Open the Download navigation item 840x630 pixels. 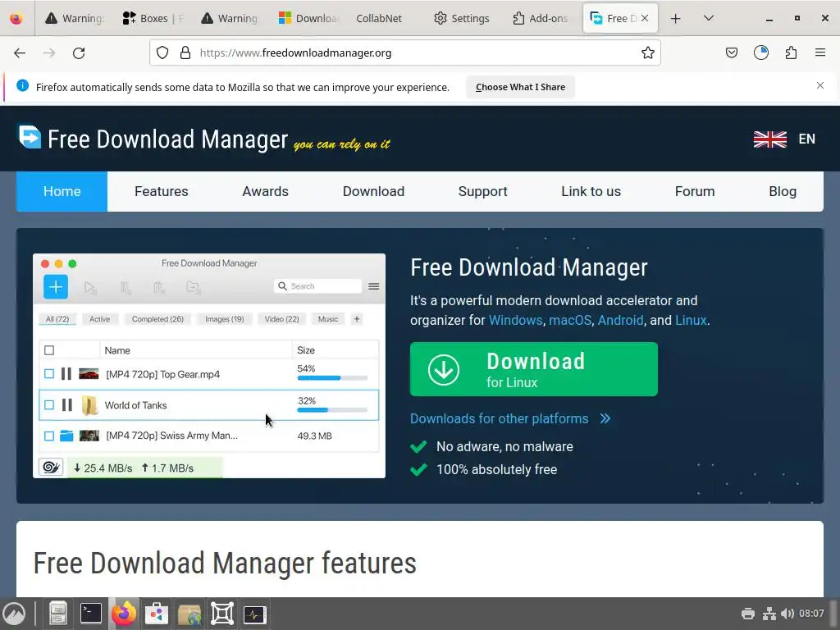(373, 191)
